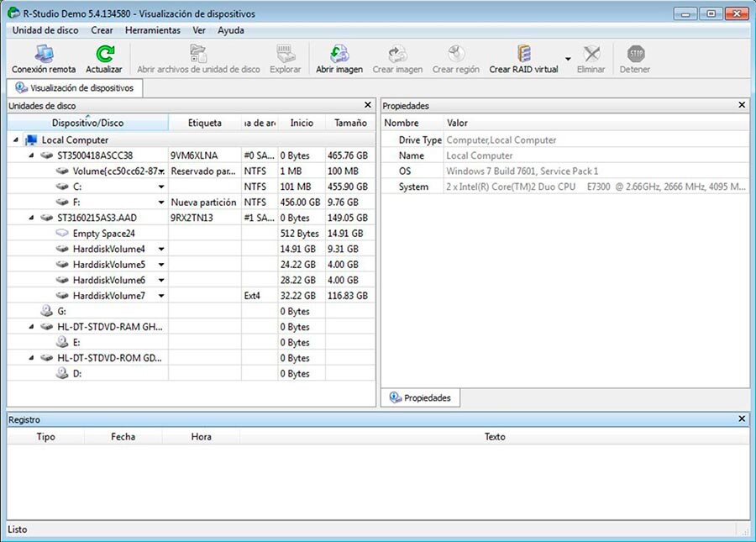Select the Visualización de dispositivos tab

tap(75, 87)
